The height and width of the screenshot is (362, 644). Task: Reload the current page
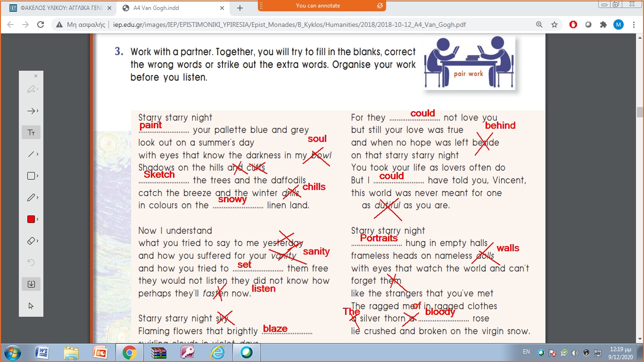pyautogui.click(x=41, y=25)
